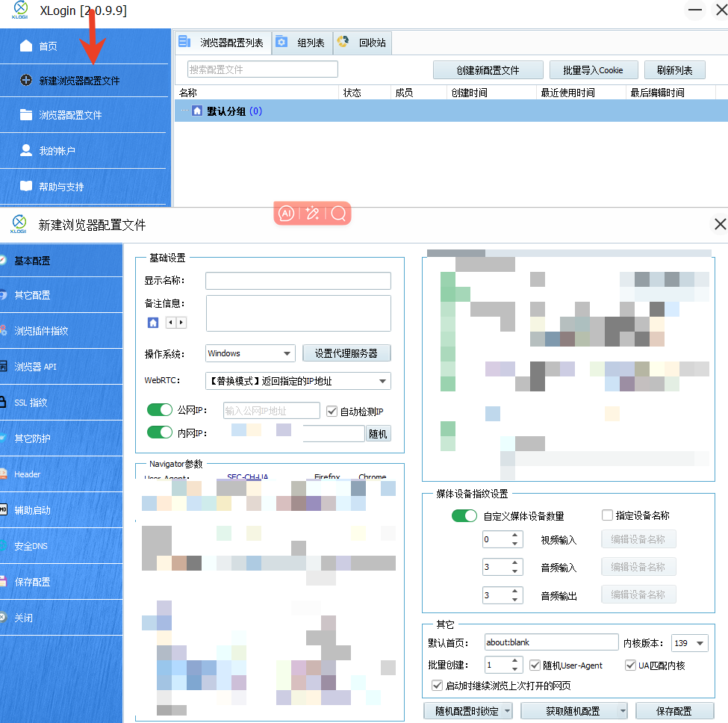Sort by the 创建时间 column header
The width and height of the screenshot is (728, 723).
pos(491,93)
